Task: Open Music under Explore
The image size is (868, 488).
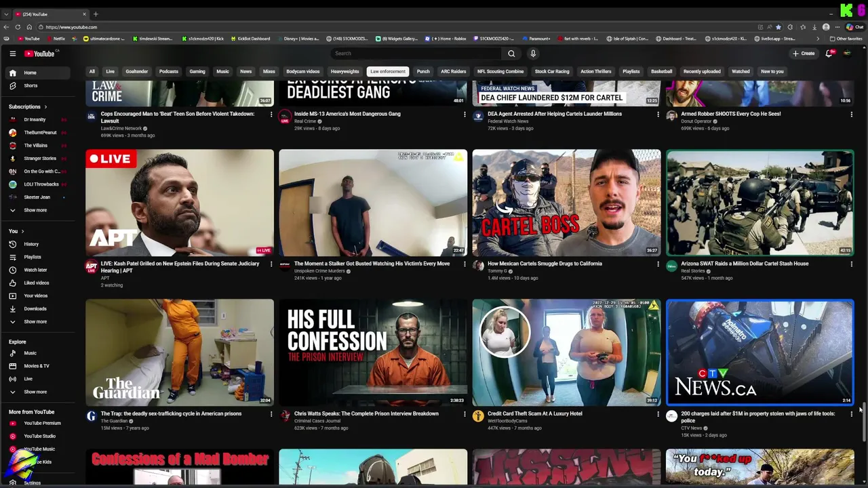Action: click(x=38, y=353)
